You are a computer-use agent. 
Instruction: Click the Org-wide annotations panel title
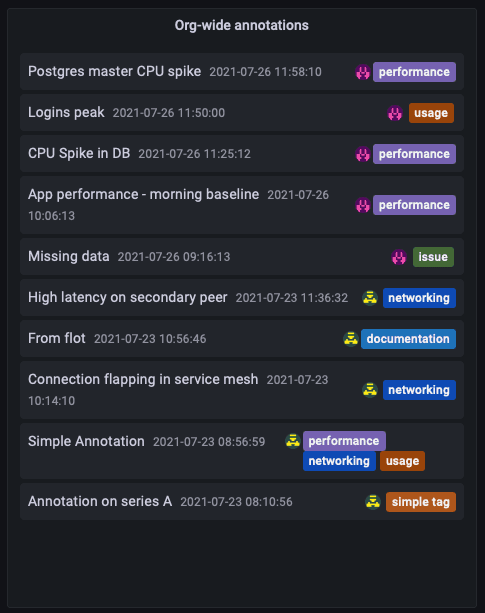[242, 25]
